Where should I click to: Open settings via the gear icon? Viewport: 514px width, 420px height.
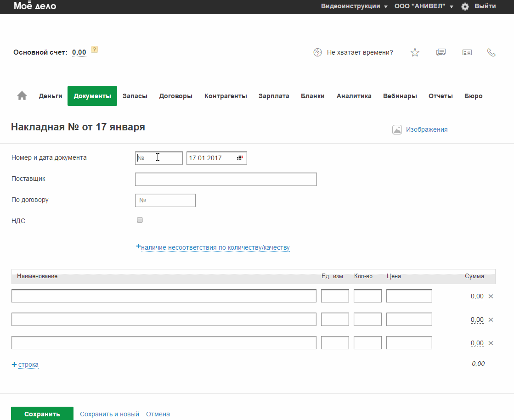coord(465,6)
